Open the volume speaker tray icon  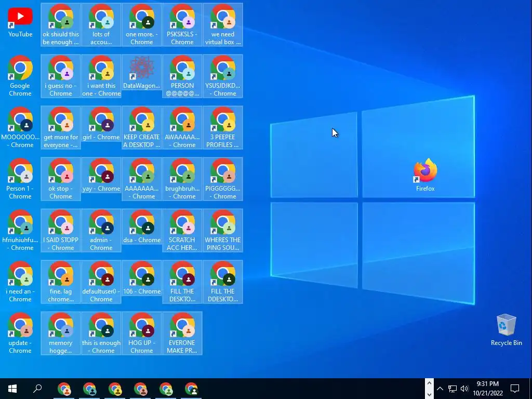464,389
